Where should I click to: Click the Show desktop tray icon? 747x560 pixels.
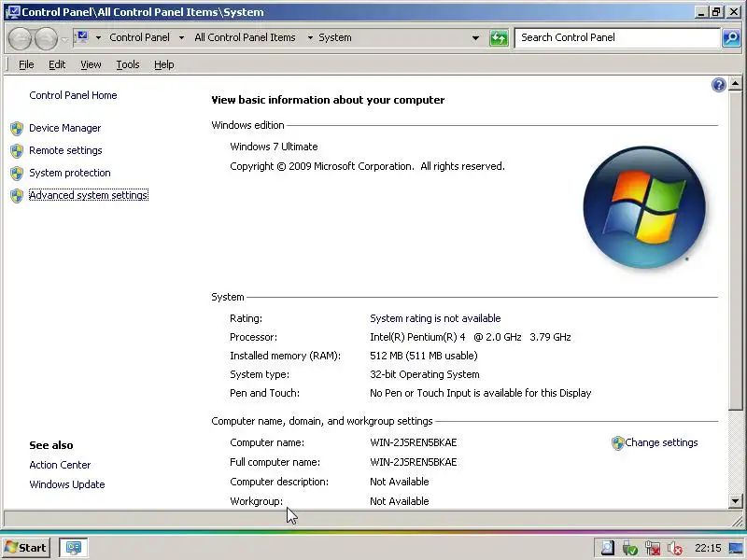(735, 548)
